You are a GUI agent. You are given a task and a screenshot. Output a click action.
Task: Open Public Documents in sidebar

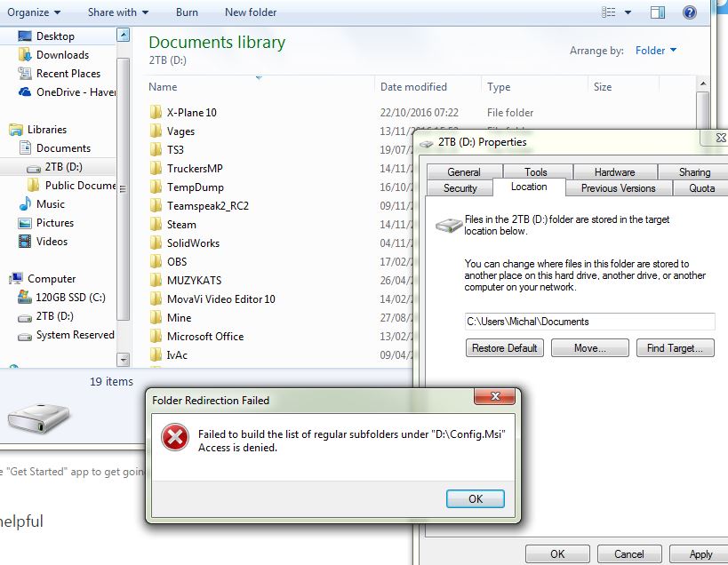(x=80, y=186)
